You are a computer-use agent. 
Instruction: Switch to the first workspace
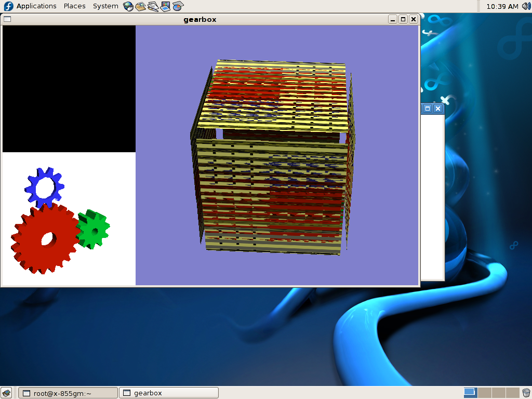tap(470, 393)
